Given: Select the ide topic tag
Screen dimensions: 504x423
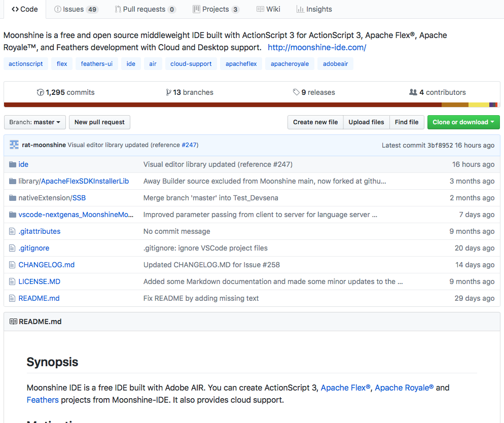Looking at the screenshot, I should tap(131, 63).
